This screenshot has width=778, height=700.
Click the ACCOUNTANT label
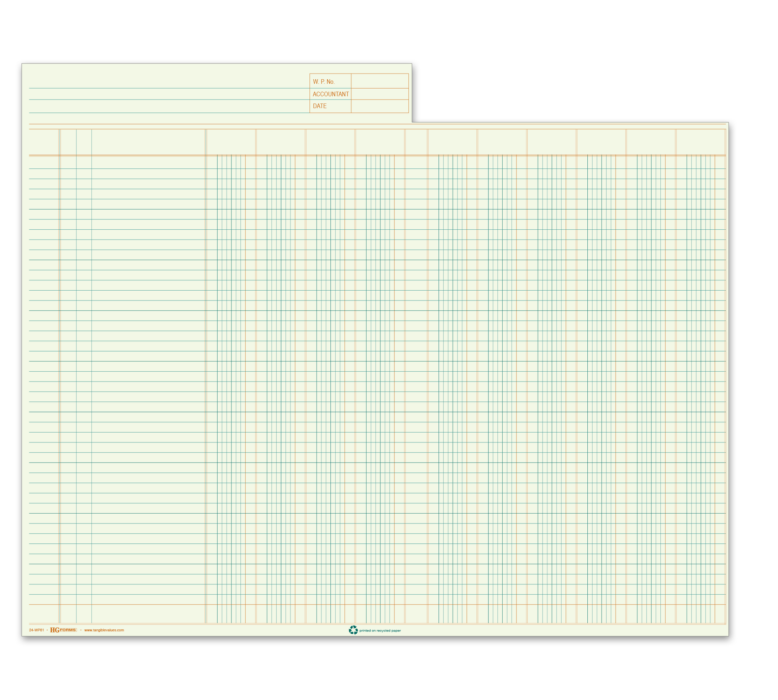tap(331, 94)
